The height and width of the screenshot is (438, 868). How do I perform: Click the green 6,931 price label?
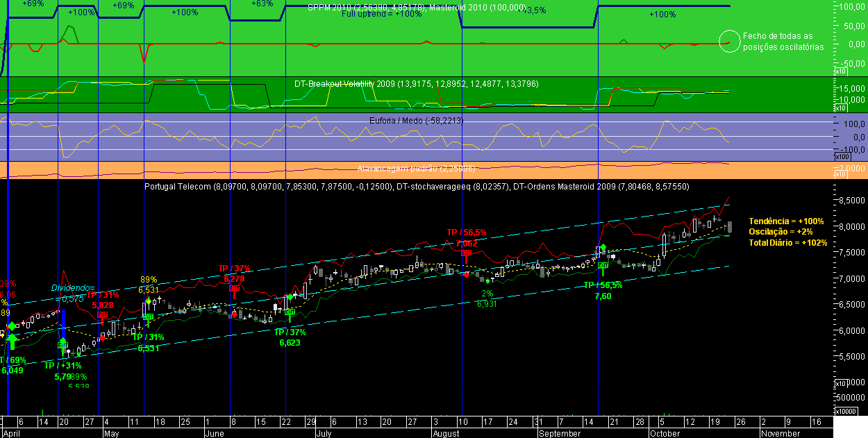(x=487, y=304)
